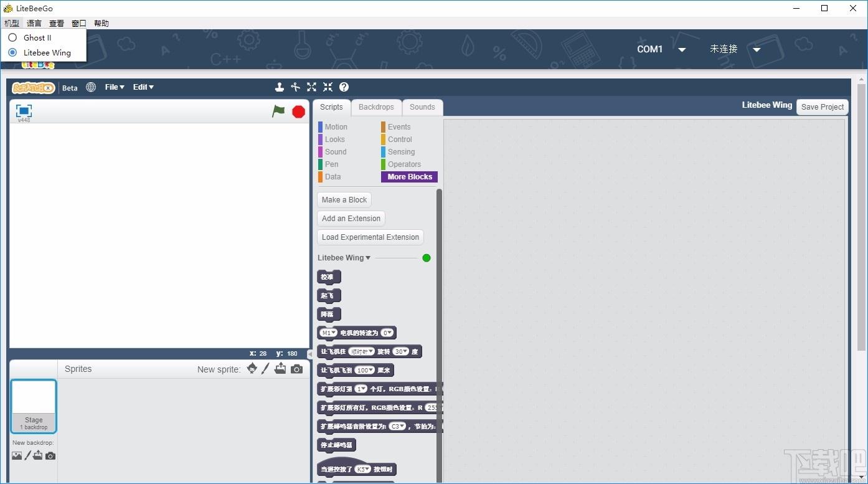Choose backdrop from library
The width and height of the screenshot is (868, 484).
[x=17, y=455]
